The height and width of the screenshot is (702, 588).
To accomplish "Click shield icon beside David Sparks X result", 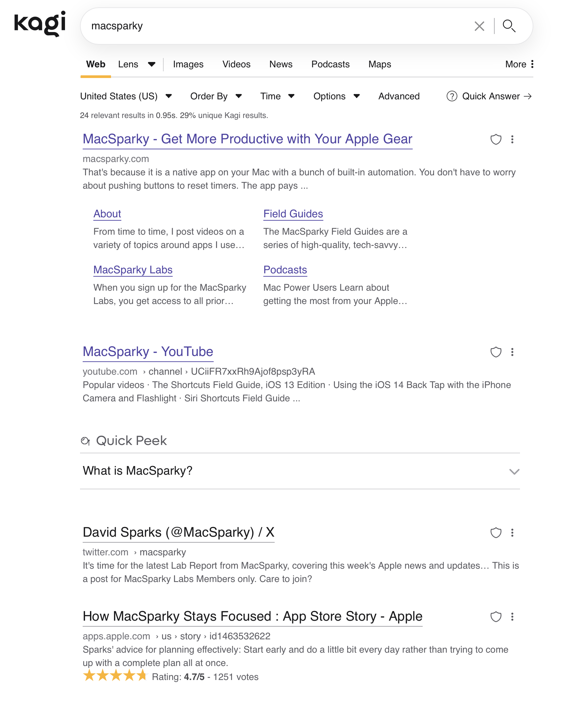I will point(495,533).
